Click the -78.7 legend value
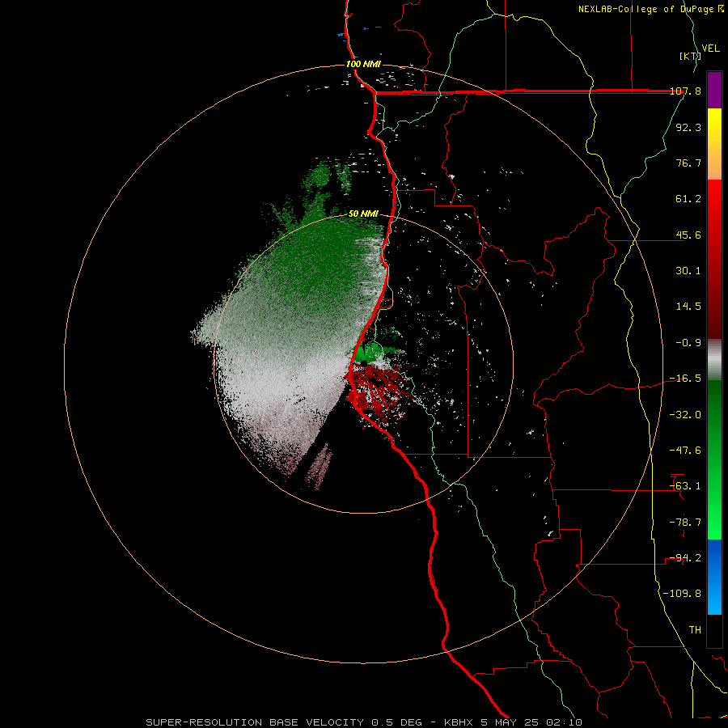Image resolution: width=728 pixels, height=728 pixels. pos(685,523)
